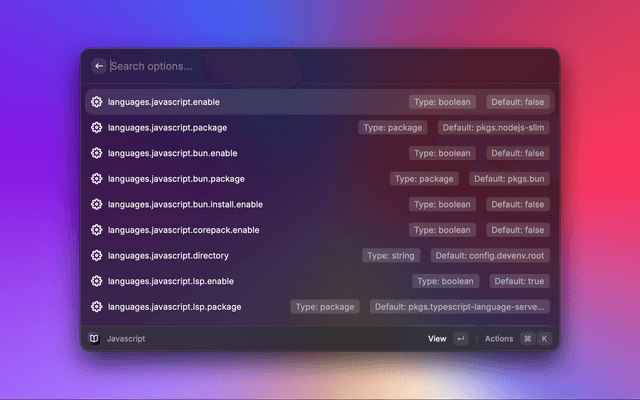The image size is (640, 400).
Task: Click gear icon for languages.javascript.corepack.enable
Action: point(96,230)
